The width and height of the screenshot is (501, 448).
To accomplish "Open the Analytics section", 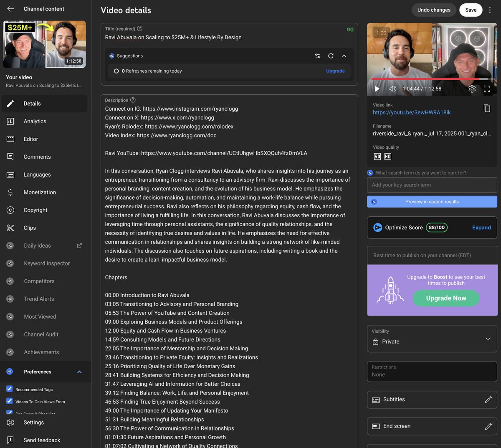I will click(x=44, y=121).
